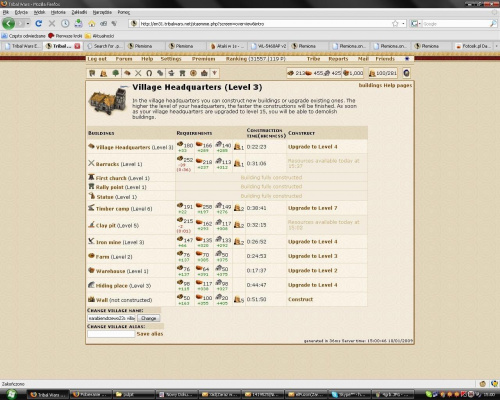
Task: Go back with the green back arrow
Action: (8, 23)
